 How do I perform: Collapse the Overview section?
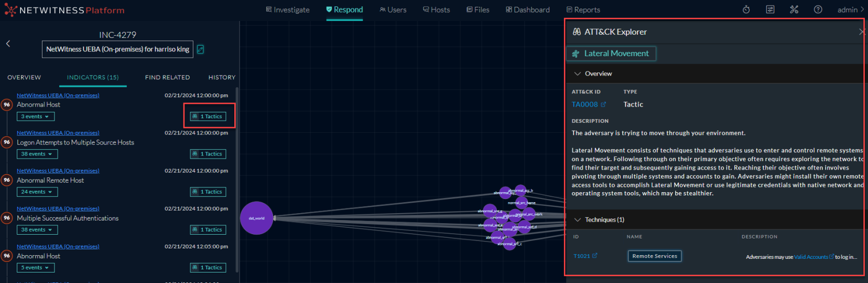tap(578, 74)
